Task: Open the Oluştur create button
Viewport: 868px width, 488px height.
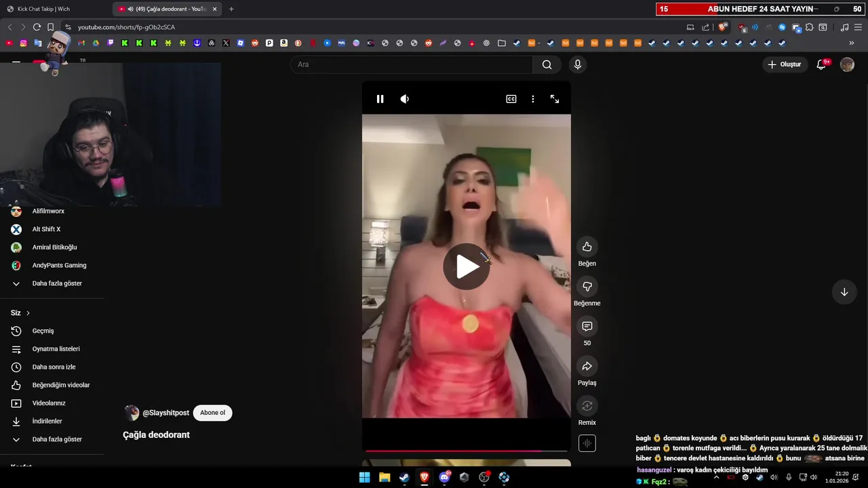Action: (785, 64)
